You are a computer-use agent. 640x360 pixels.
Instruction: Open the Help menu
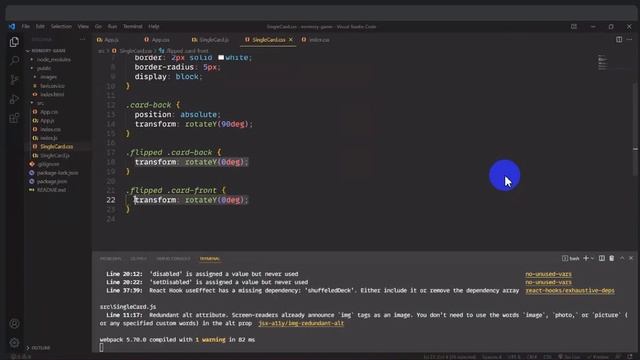point(154,27)
